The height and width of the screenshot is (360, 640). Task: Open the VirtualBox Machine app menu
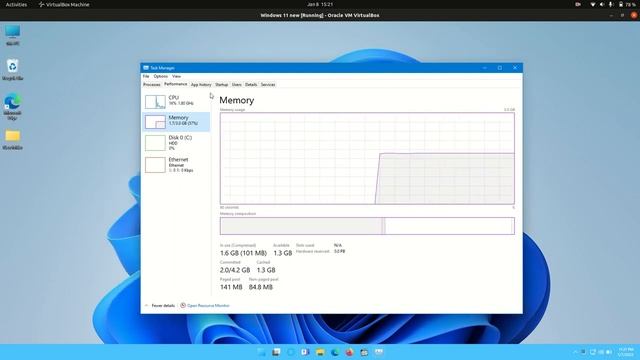(x=64, y=4)
